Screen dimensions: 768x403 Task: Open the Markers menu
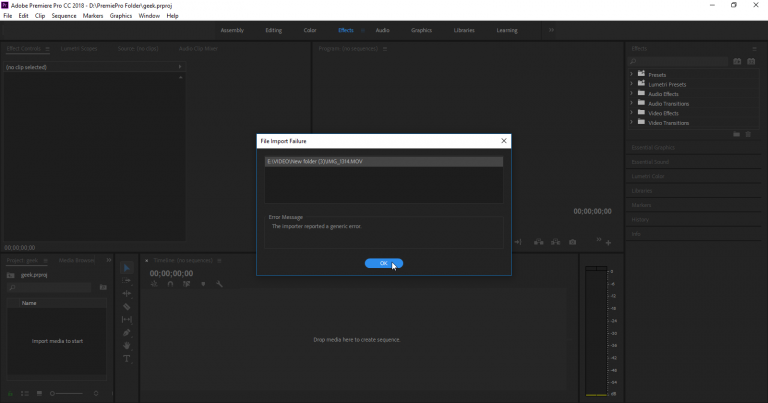click(x=93, y=16)
